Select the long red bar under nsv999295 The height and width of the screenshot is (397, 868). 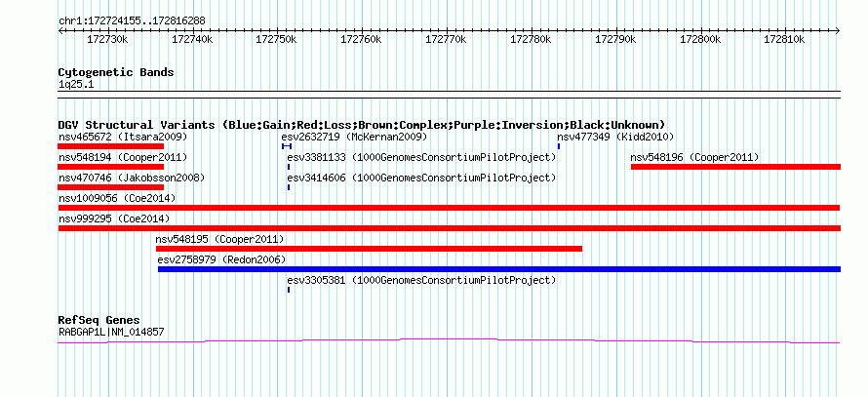coord(450,228)
